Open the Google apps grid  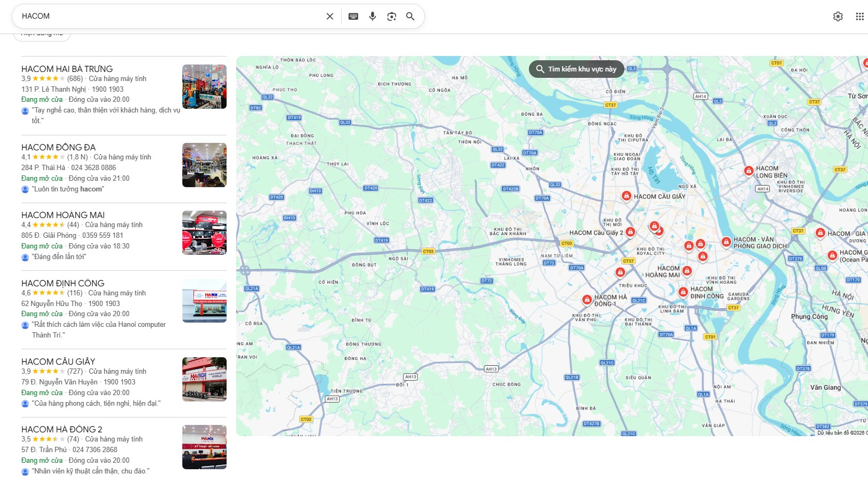pos(859,17)
